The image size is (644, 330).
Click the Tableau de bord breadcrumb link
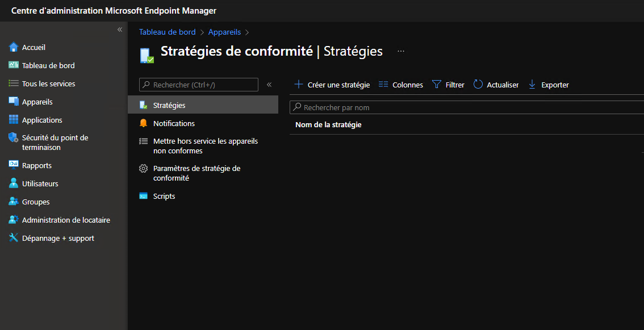(167, 32)
